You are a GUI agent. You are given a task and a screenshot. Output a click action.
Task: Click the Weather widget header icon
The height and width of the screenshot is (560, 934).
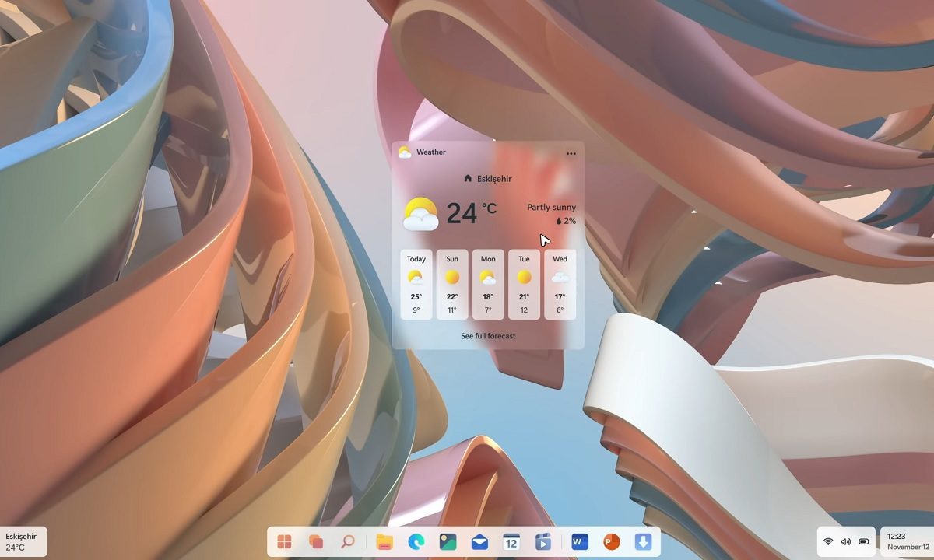coord(403,152)
